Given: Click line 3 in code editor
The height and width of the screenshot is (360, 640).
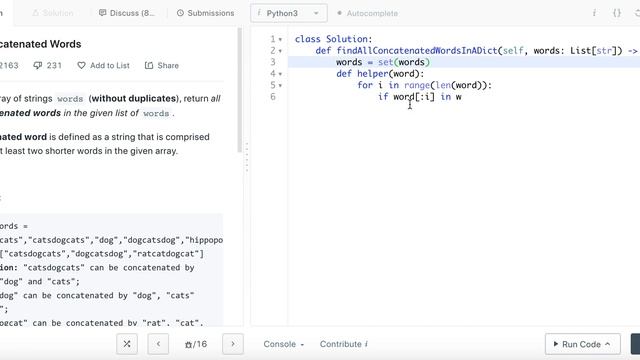Looking at the screenshot, I should pos(464,62).
